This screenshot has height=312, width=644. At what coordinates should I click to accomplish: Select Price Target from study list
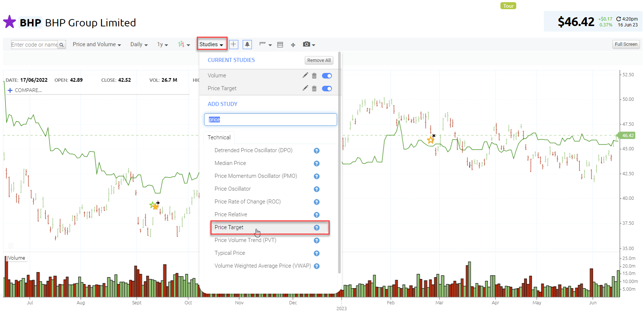tap(229, 227)
